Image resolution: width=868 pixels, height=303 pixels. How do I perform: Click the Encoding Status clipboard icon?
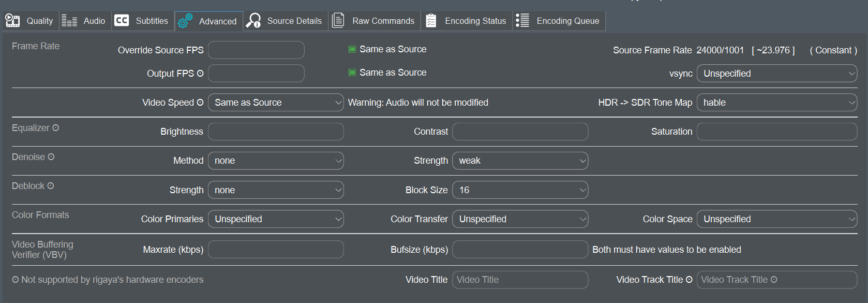(x=431, y=21)
